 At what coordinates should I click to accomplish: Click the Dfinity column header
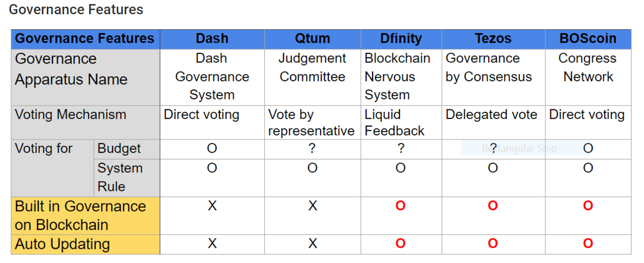click(x=401, y=39)
